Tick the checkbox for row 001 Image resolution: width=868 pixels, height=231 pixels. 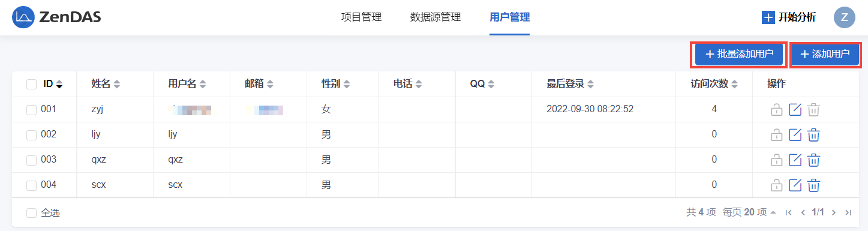pos(31,110)
